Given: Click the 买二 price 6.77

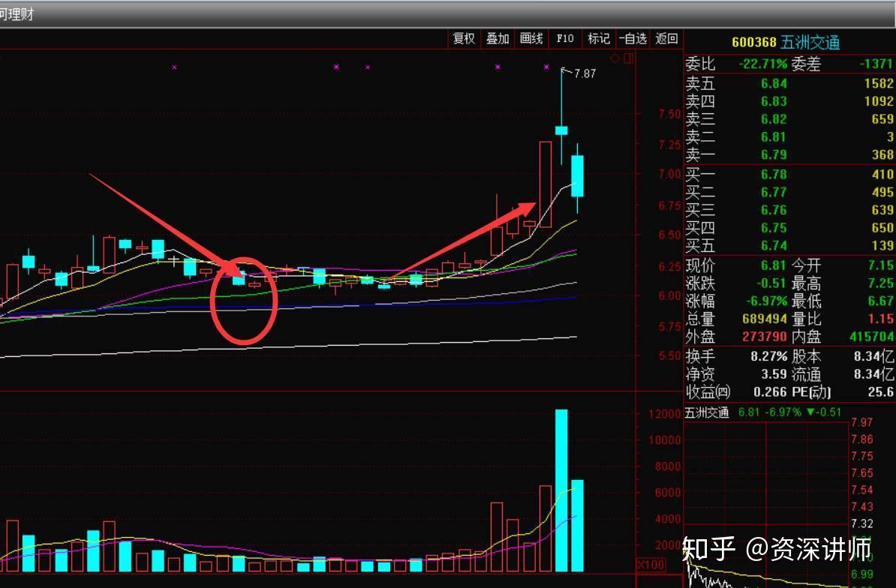Looking at the screenshot, I should point(774,192).
